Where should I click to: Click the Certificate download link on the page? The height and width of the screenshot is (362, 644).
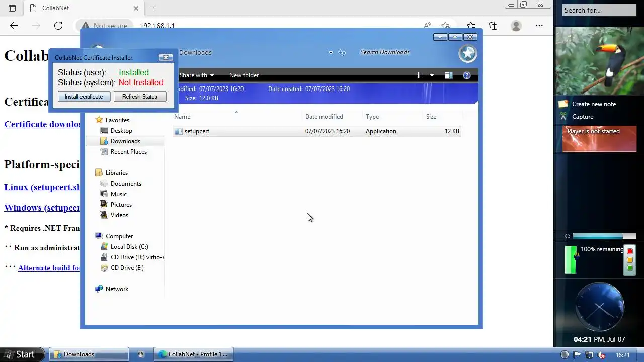[42, 124]
